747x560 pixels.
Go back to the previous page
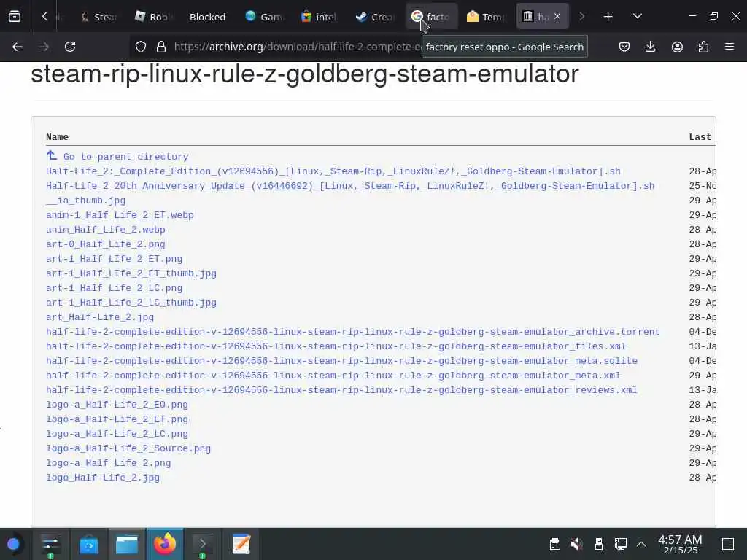click(x=18, y=47)
